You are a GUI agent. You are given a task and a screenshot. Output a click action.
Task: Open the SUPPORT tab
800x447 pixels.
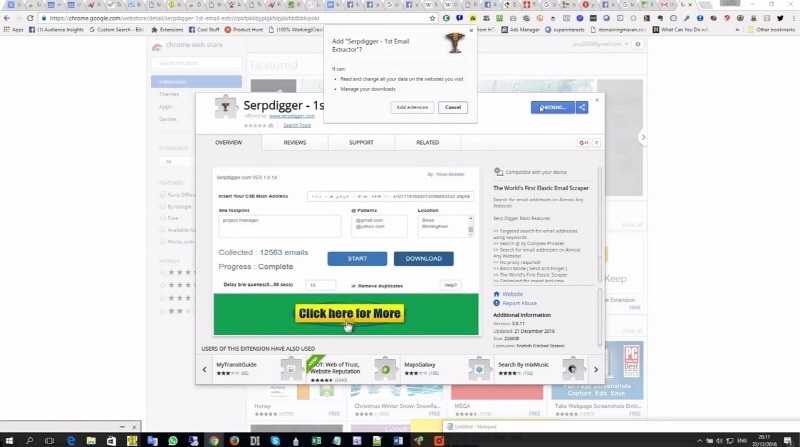(361, 142)
